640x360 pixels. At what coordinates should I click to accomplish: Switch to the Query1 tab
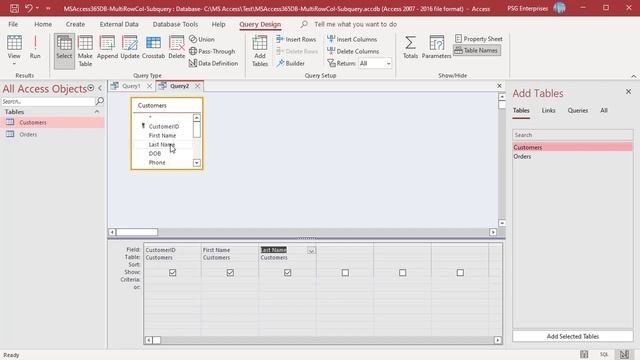[131, 86]
